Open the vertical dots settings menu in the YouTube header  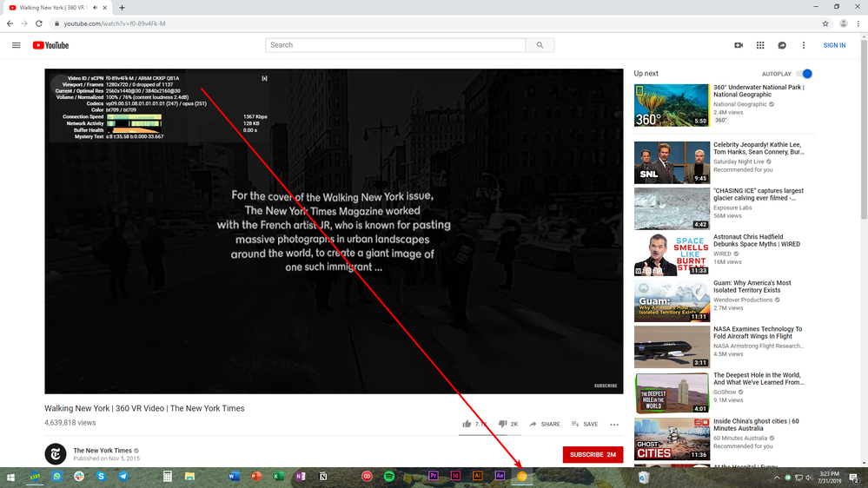point(803,45)
